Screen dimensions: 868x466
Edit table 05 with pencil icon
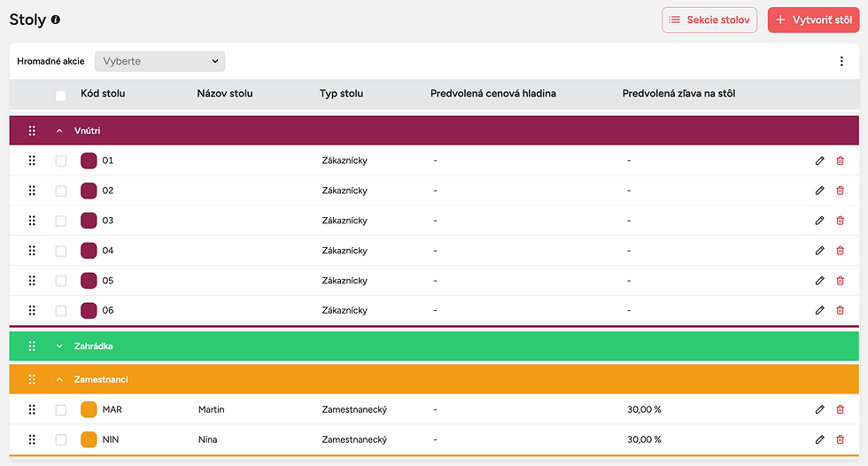pos(820,281)
